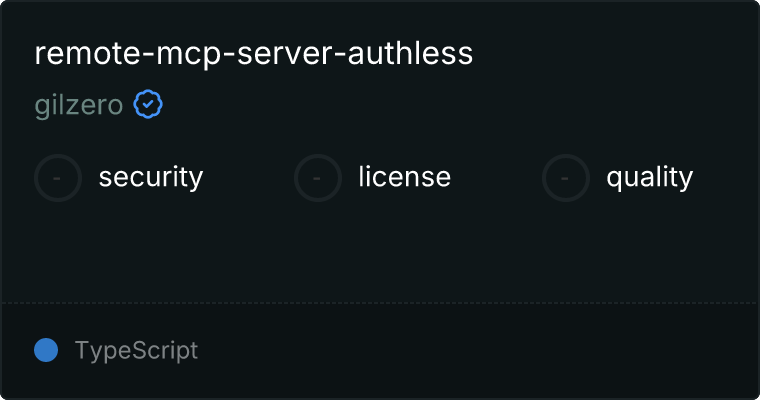Click the empty description area of card
This screenshot has width=760, height=400.
[x=380, y=252]
